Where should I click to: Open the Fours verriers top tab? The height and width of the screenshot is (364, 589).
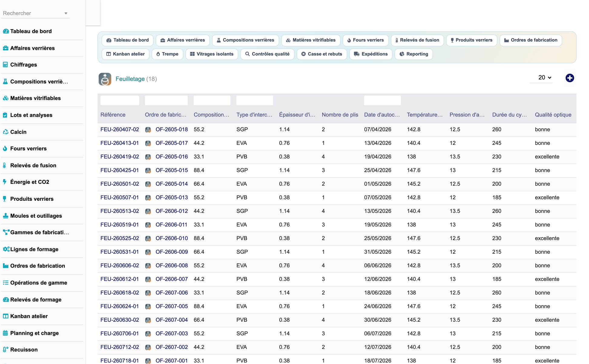[x=365, y=40]
